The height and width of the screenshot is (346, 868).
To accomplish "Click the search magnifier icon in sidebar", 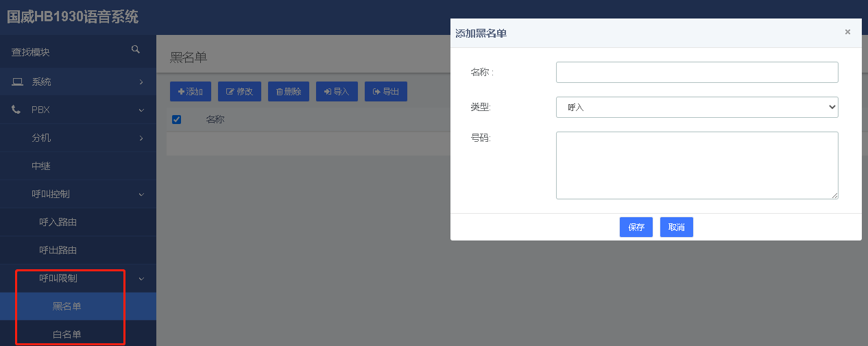I will pyautogui.click(x=136, y=49).
